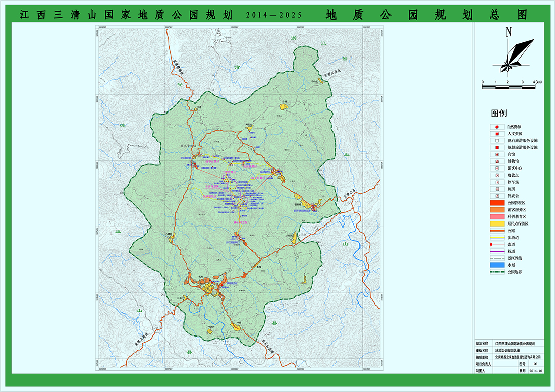The height and width of the screenshot is (392, 555).
Task: Click the 人文资源 red square legend symbol
Action: [497, 134]
